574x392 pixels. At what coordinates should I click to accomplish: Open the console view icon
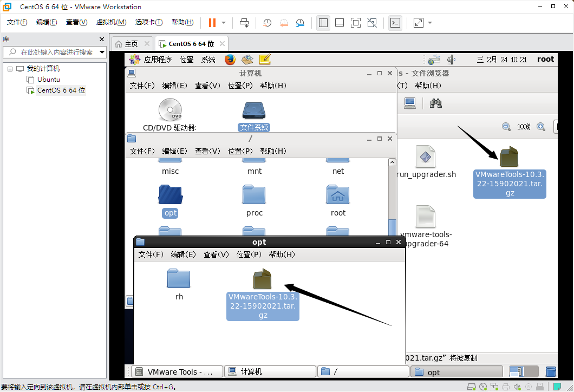(395, 23)
